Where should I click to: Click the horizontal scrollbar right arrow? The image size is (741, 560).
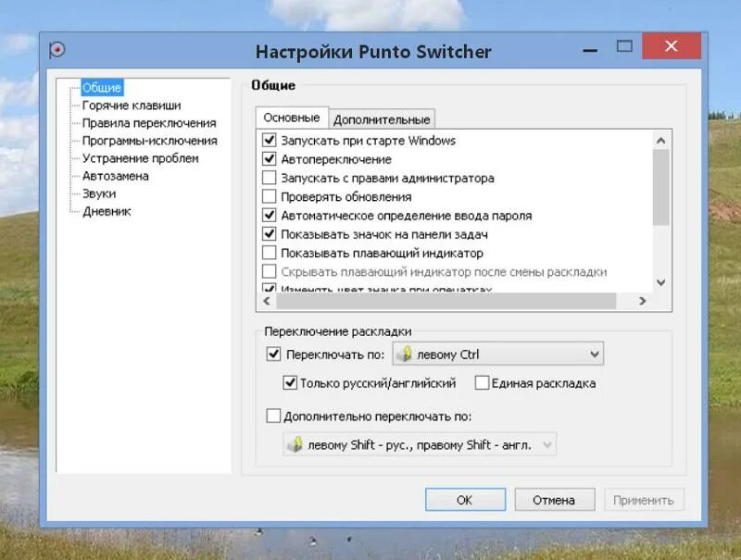click(642, 301)
